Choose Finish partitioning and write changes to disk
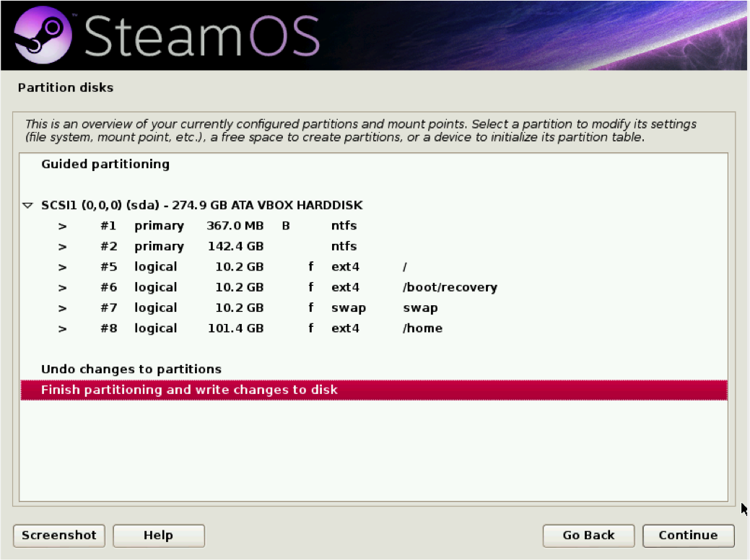The width and height of the screenshot is (750, 560). (x=190, y=389)
